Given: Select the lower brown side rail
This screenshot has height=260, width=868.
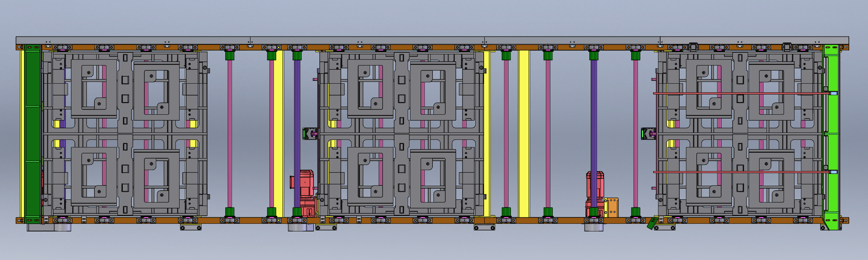Looking at the screenshot, I should (x=432, y=220).
